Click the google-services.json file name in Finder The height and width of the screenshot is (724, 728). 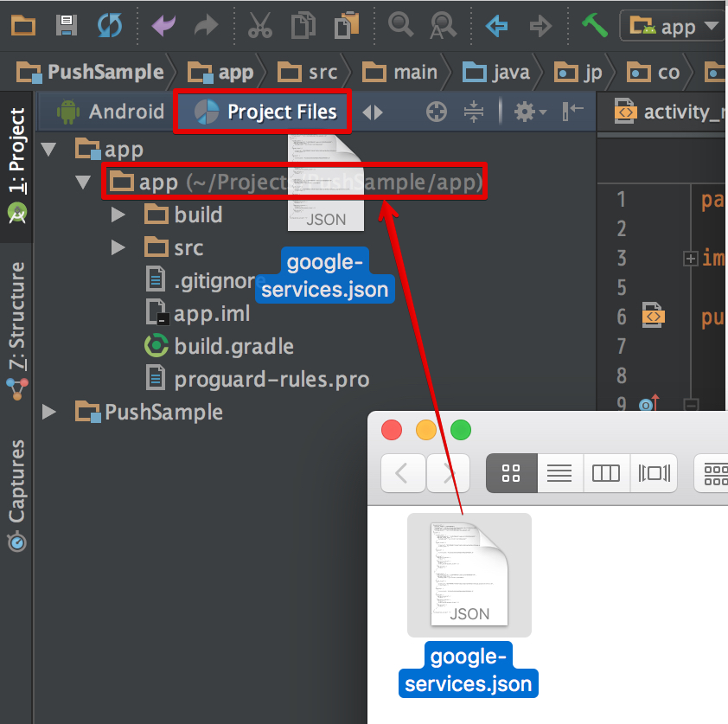(469, 670)
